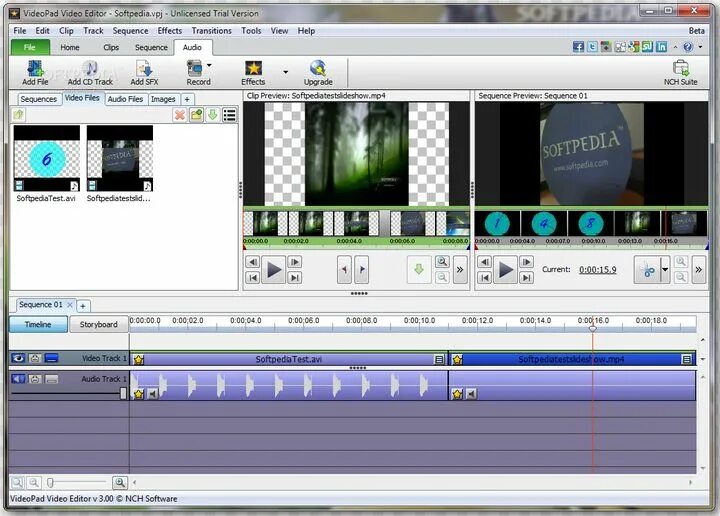
Task: Add a new sequence with plus button
Action: click(83, 305)
